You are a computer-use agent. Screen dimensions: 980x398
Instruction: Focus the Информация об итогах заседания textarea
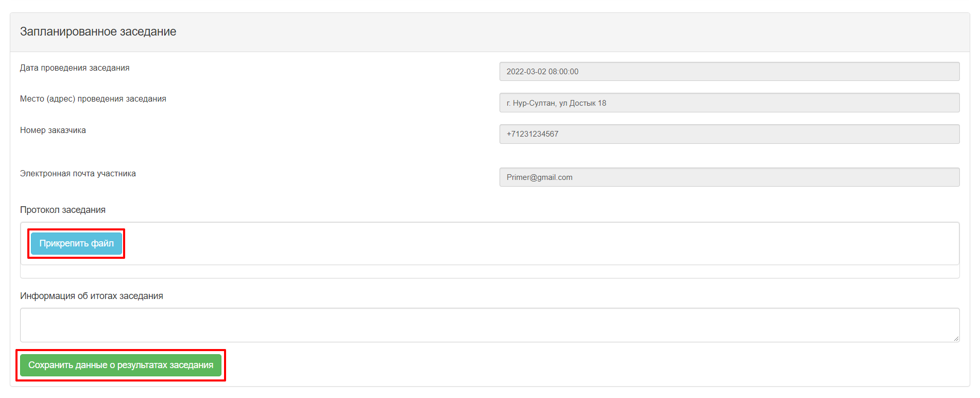tap(490, 325)
